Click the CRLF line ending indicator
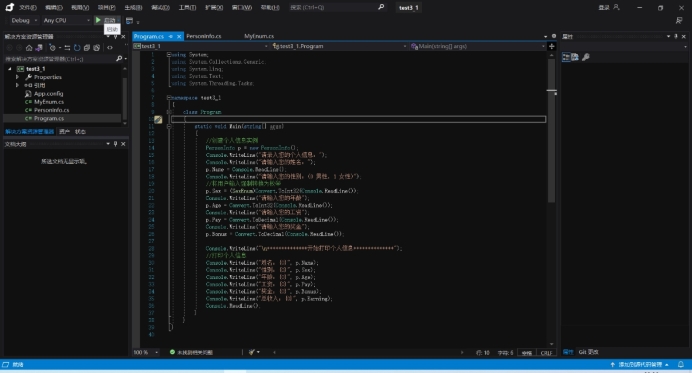Image resolution: width=692 pixels, height=373 pixels. 546,353
